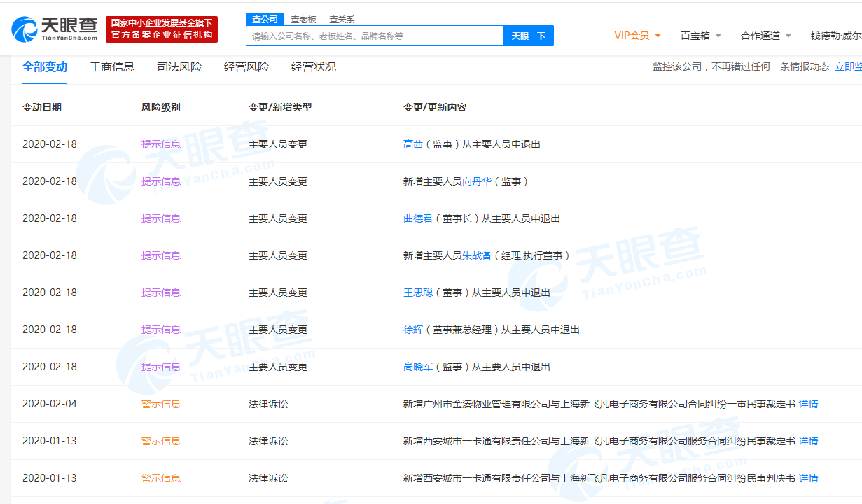Click the 立即监控 link
This screenshot has width=862, height=504.
coord(848,67)
